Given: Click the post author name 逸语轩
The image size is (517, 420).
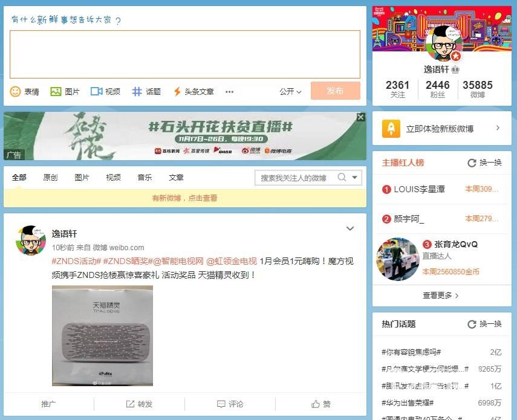Looking at the screenshot, I should (x=64, y=234).
